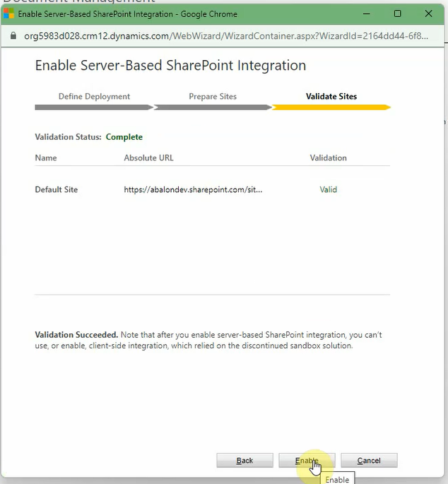This screenshot has height=484, width=448.
Task: Click the Enable Server-Based SharePoint Integration heading
Action: coord(170,66)
